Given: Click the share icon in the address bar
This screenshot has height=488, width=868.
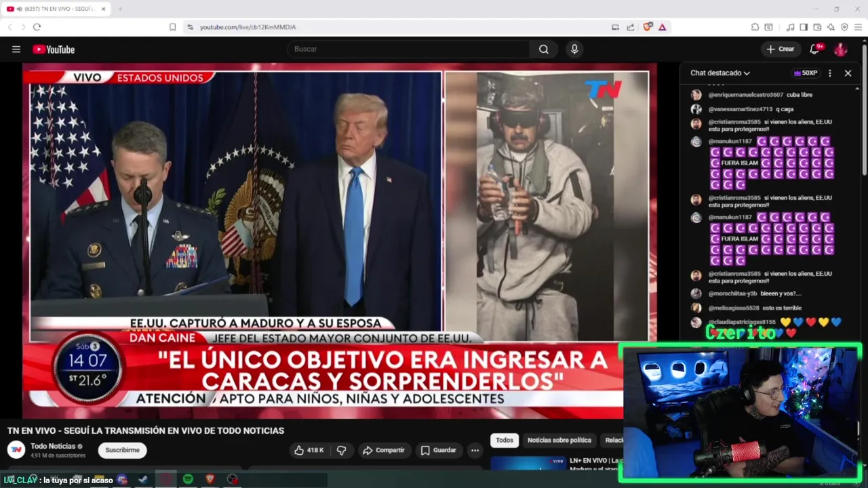Looking at the screenshot, I should (630, 27).
